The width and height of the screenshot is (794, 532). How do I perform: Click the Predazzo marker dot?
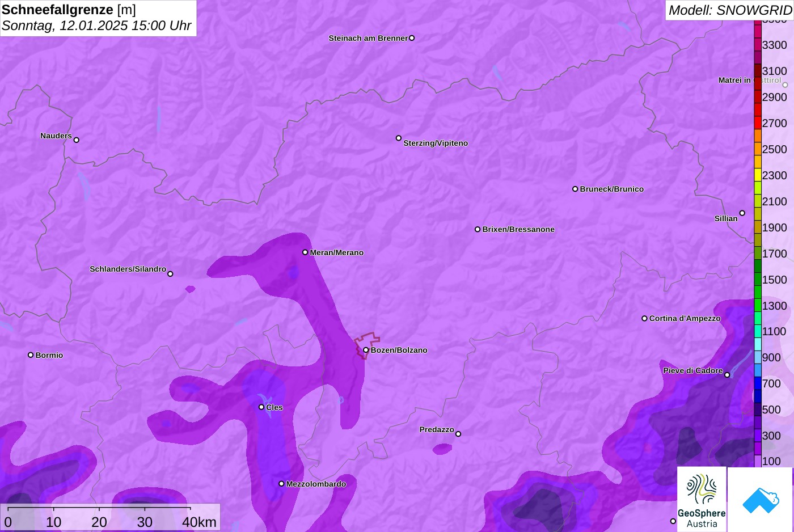(x=458, y=434)
